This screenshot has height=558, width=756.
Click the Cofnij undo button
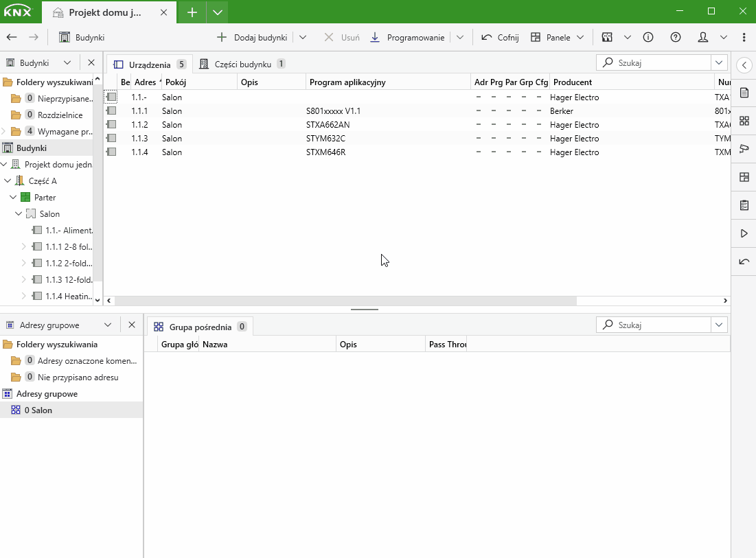[500, 37]
